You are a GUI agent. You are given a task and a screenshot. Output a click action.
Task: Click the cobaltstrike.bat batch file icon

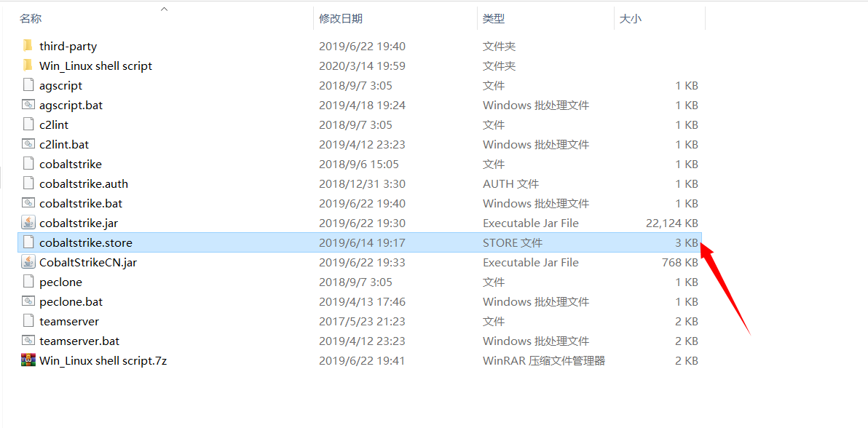[28, 203]
